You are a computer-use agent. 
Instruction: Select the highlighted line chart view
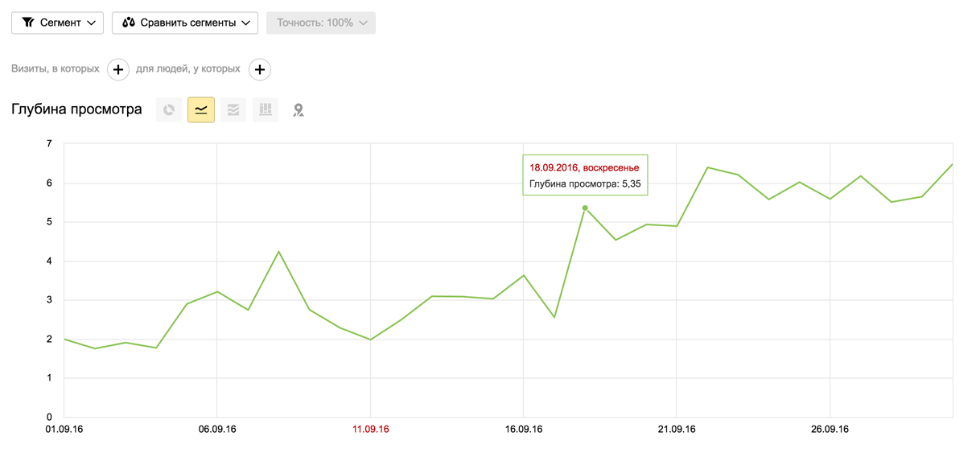click(x=201, y=110)
